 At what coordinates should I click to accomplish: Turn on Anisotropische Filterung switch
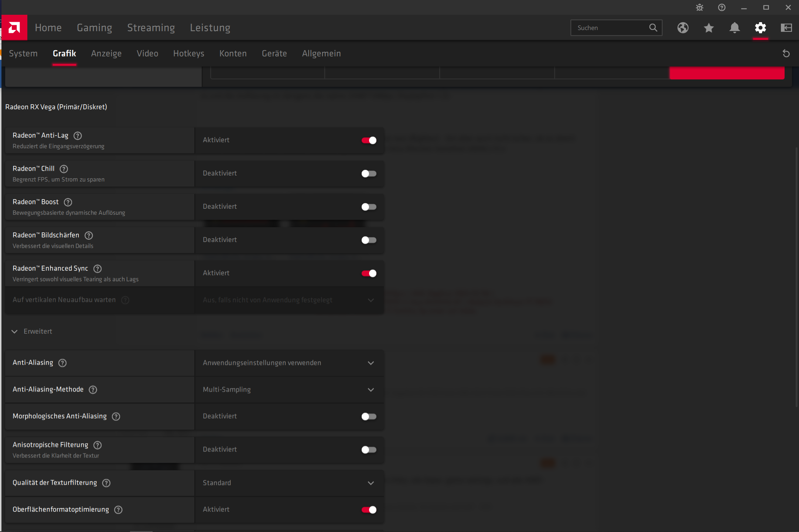[369, 450]
